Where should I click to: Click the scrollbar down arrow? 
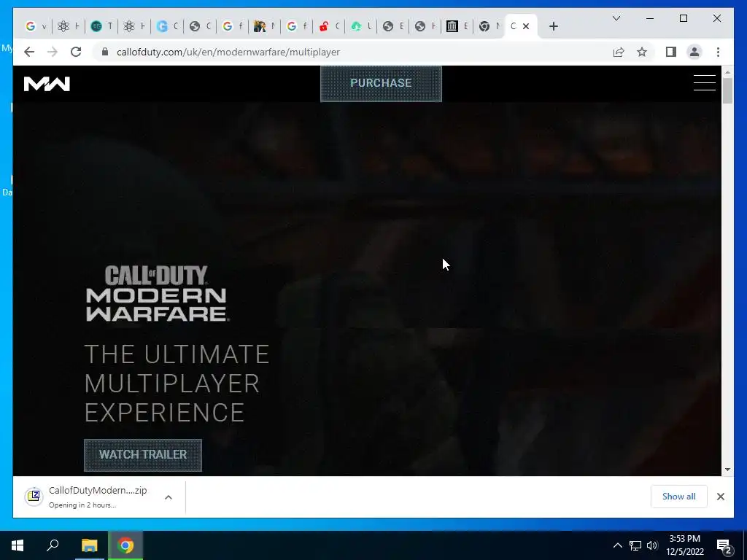tap(727, 470)
